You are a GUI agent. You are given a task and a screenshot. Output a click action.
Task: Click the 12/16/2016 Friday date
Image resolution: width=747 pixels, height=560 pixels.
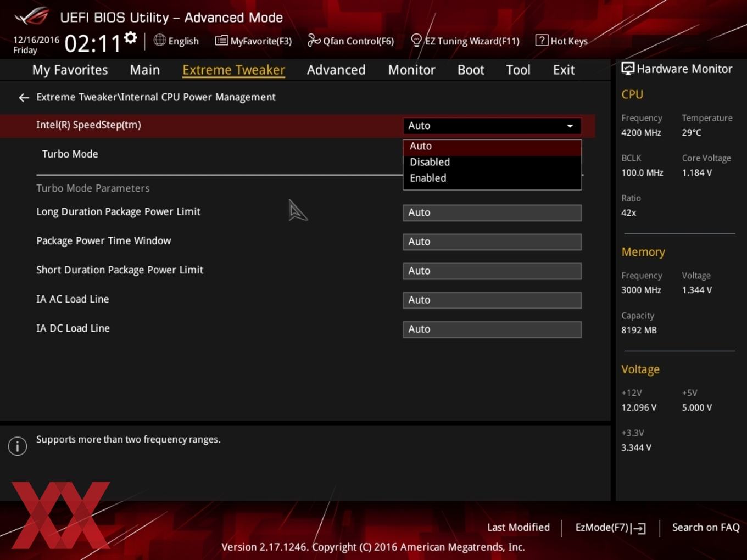click(36, 45)
